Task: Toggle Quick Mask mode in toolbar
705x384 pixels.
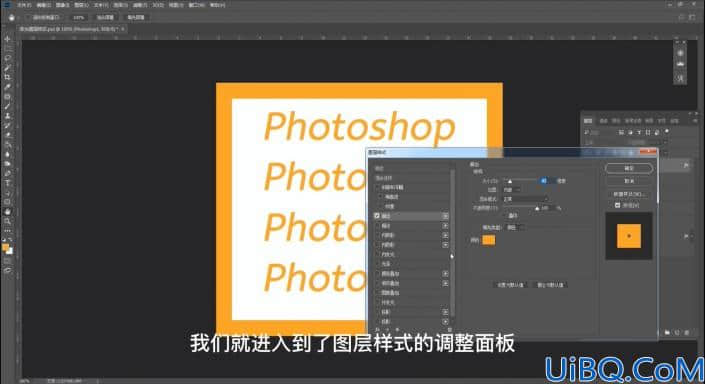Action: tap(7, 261)
